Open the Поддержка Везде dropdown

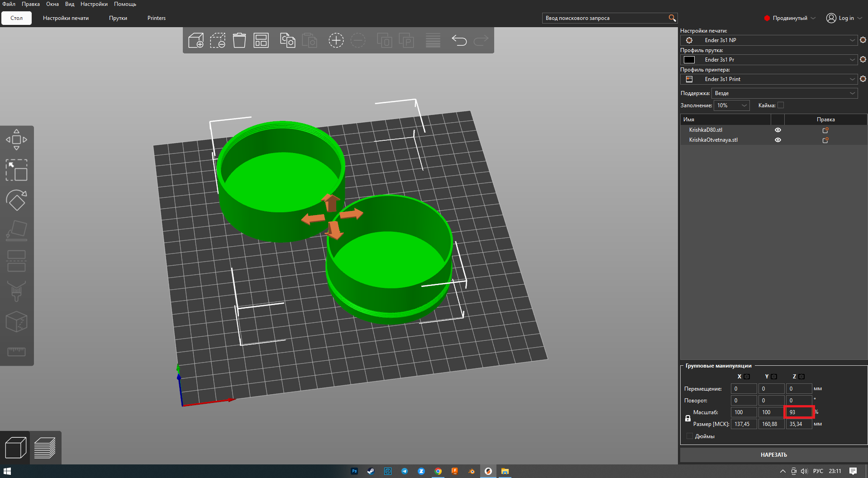point(785,93)
